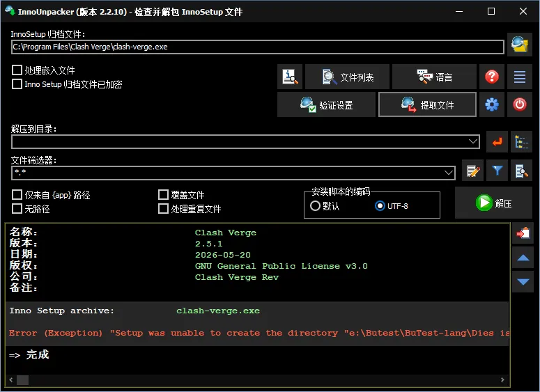Enable the 处理重复文件 checkbox
The image size is (540, 392).
(x=163, y=209)
